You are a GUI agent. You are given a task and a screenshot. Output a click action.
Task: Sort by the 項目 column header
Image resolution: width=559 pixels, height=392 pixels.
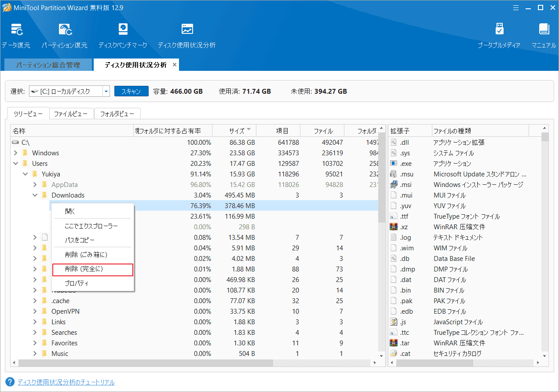[278, 131]
